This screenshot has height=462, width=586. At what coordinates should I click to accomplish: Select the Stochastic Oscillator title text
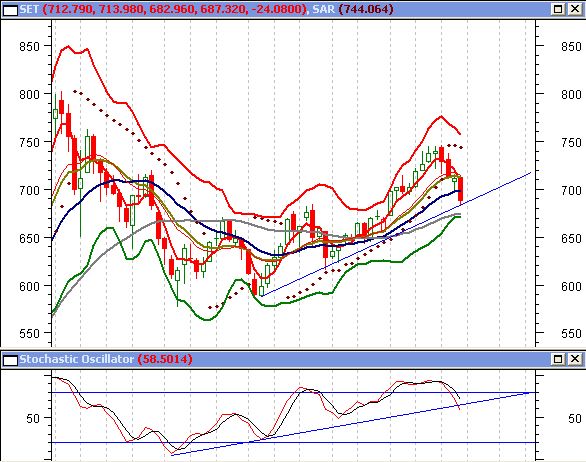pos(77,359)
